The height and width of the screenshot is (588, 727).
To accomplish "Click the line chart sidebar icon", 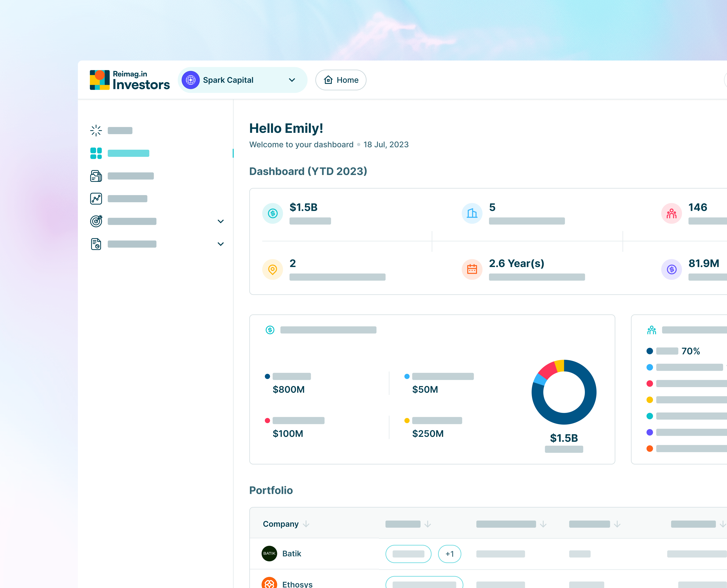I will click(96, 199).
